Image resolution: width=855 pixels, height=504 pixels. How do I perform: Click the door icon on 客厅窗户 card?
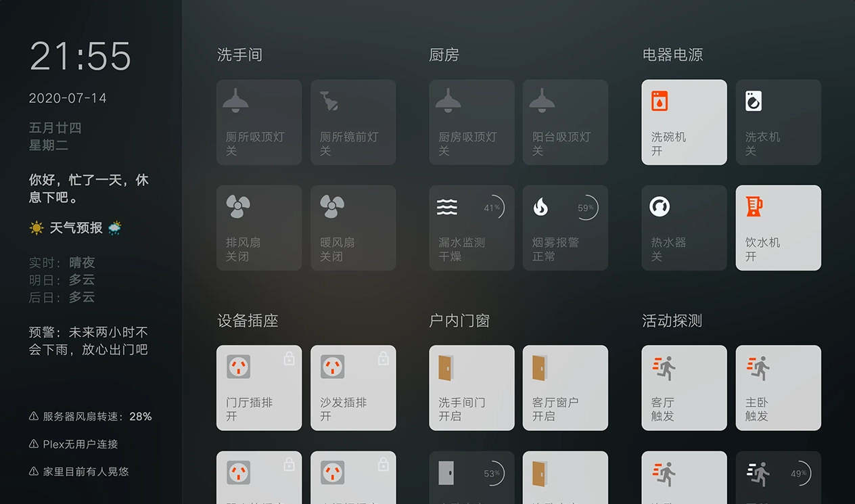(540, 367)
